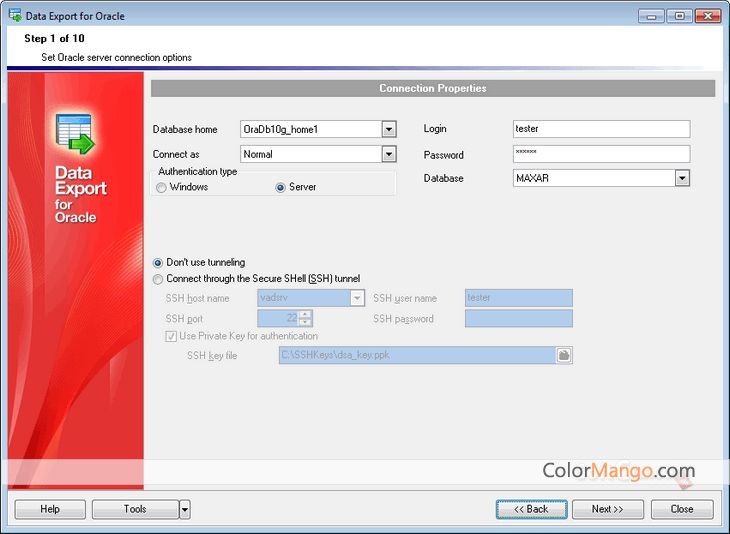730x534 pixels.
Task: Click the Data Export logo icon in sidebar
Action: coord(75,134)
